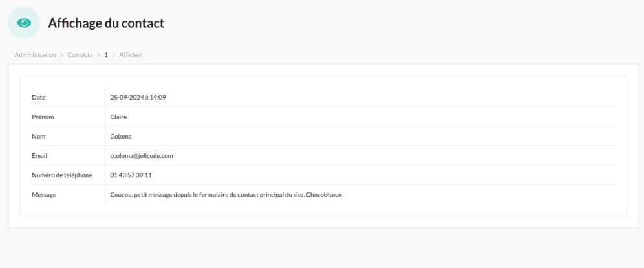Click the "Affichage du contact" heading
The width and height of the screenshot is (644, 268).
click(x=106, y=23)
